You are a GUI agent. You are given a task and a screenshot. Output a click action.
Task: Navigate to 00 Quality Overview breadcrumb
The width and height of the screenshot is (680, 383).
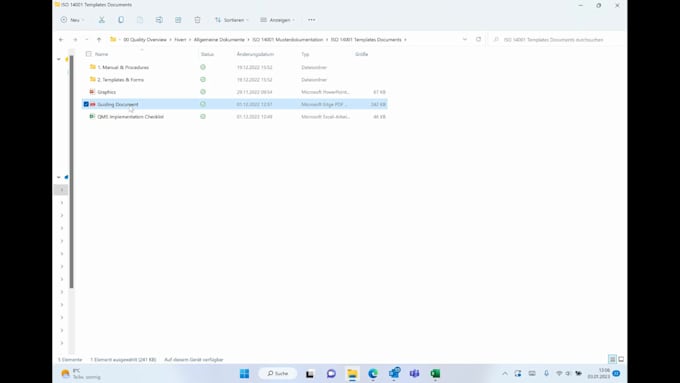(x=145, y=39)
